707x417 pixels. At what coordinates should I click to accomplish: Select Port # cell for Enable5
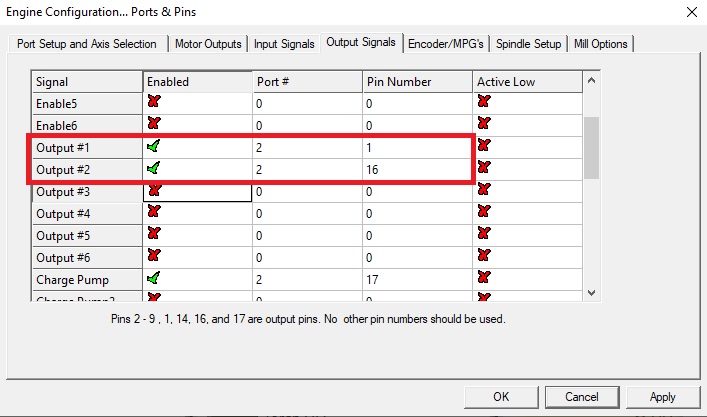click(307, 104)
